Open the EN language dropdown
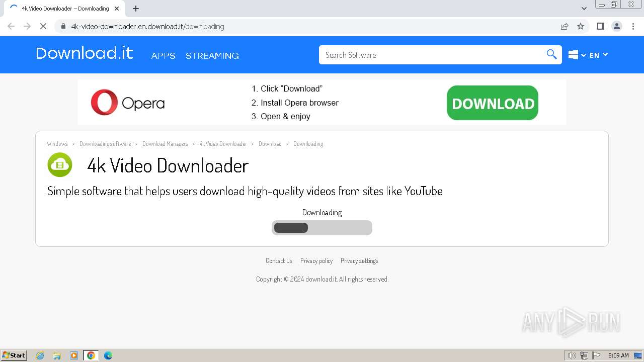 point(599,55)
